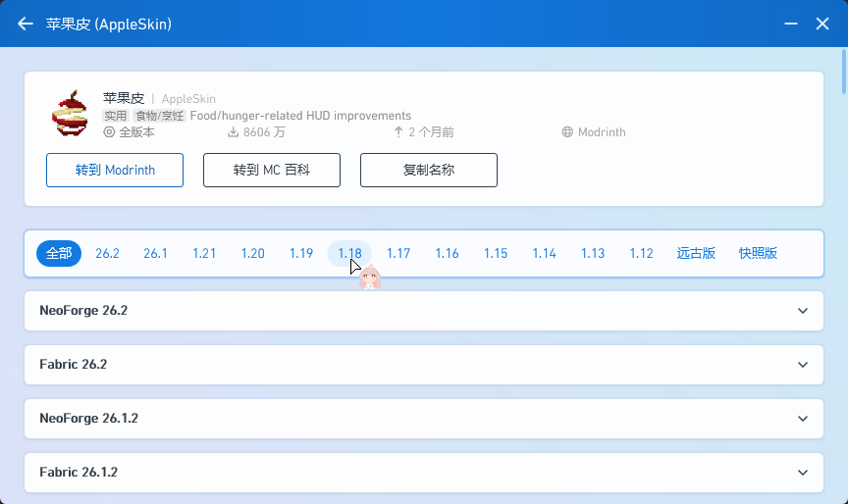Minimize the AppleSkin window
848x504 pixels.
pyautogui.click(x=791, y=24)
